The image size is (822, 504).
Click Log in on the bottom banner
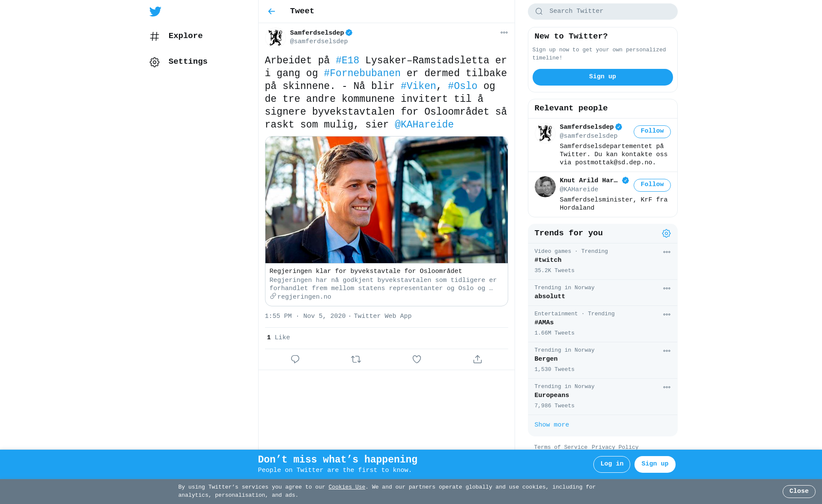coord(611,464)
